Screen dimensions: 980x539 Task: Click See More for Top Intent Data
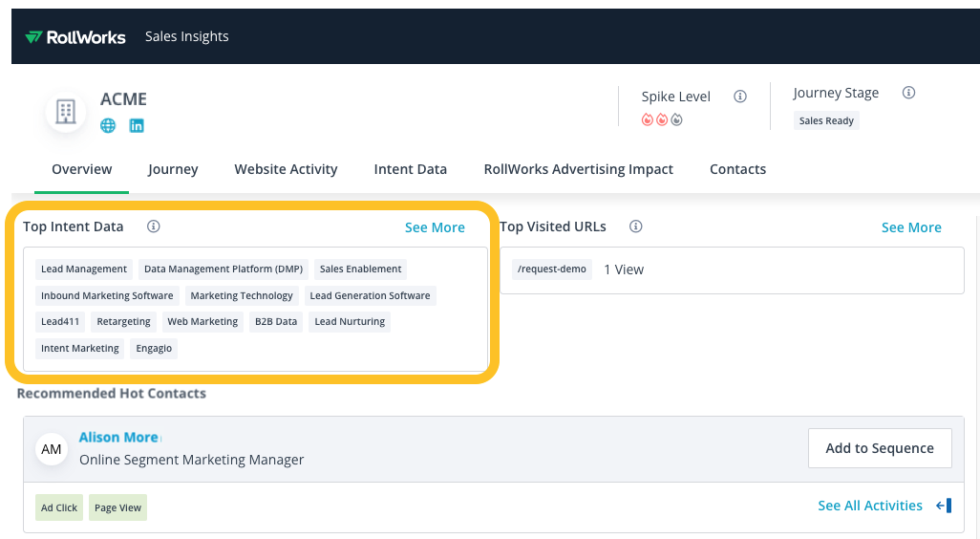[435, 227]
